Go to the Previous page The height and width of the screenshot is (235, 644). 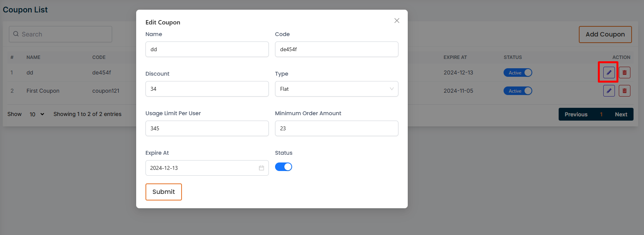[576, 114]
